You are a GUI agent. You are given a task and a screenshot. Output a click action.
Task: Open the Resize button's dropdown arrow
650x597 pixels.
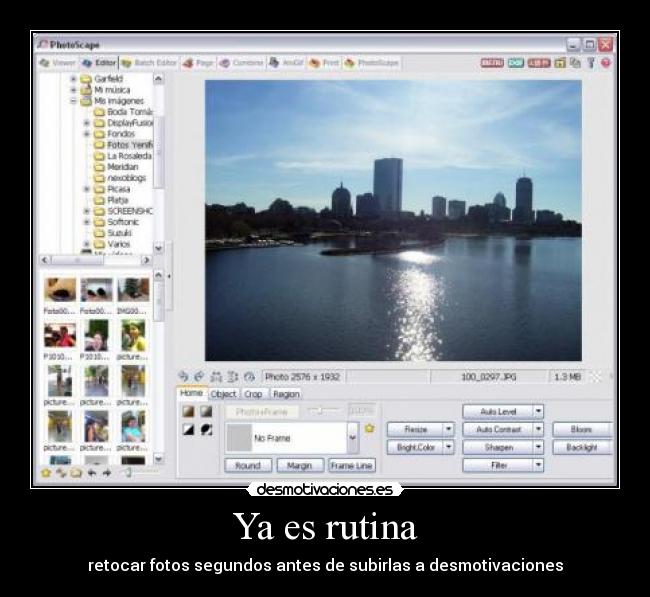(448, 429)
